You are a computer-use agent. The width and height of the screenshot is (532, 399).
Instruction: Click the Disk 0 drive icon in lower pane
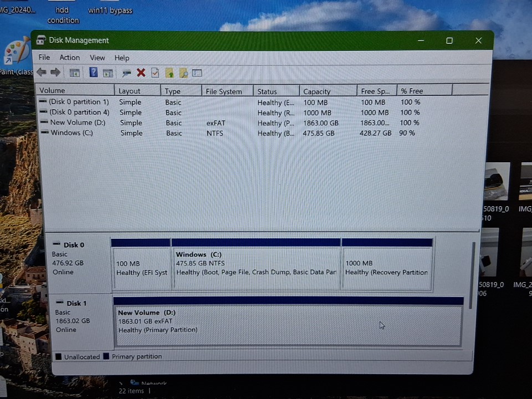tap(57, 244)
